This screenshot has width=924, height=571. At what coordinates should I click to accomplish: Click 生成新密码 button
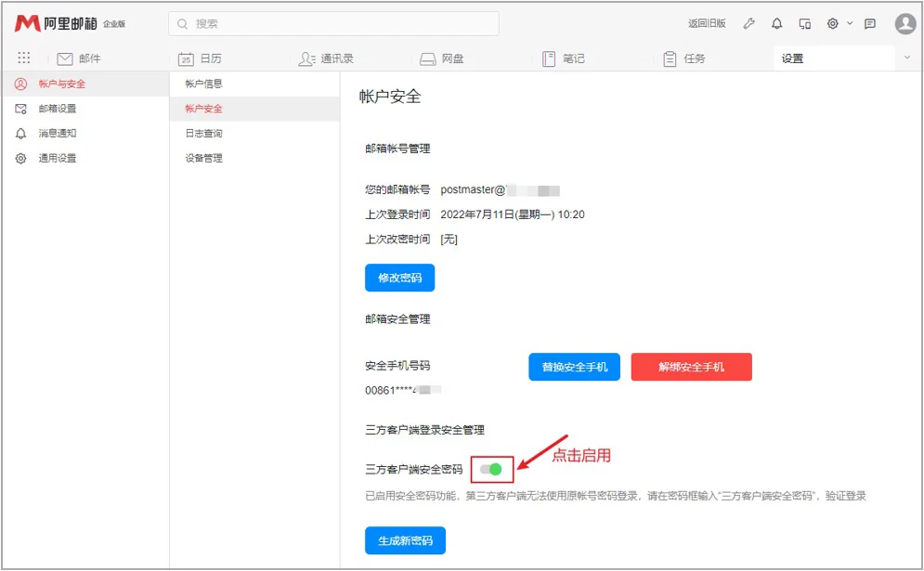click(405, 540)
